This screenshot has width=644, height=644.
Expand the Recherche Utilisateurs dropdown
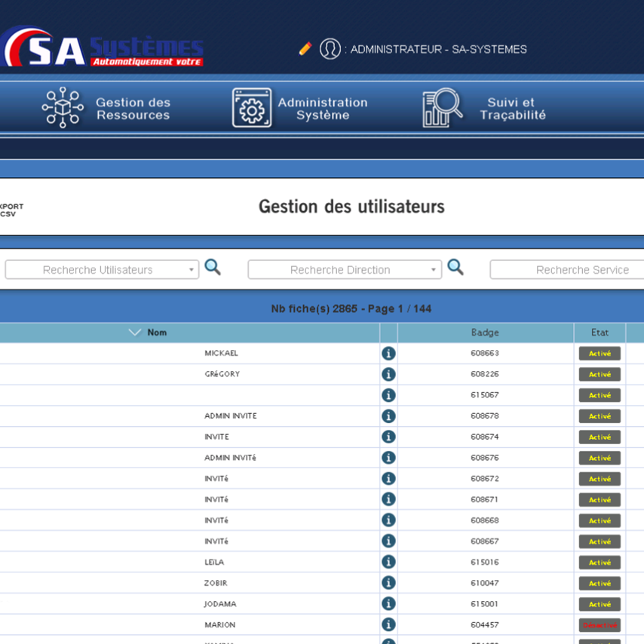(192, 270)
